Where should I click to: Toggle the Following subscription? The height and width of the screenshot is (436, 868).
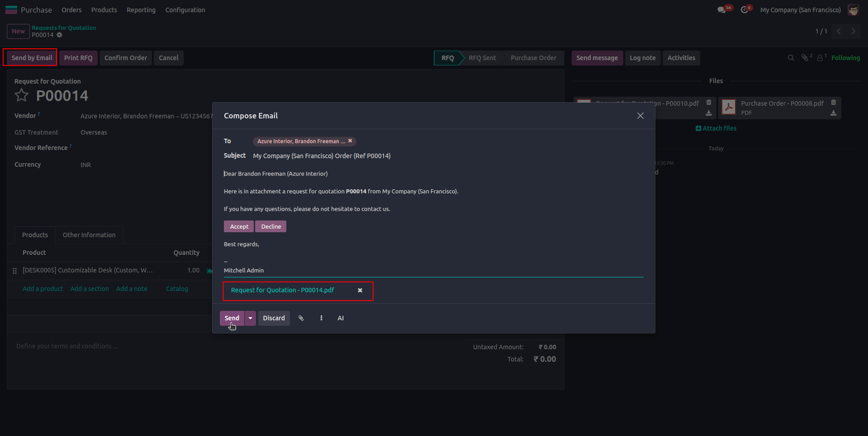pos(845,58)
